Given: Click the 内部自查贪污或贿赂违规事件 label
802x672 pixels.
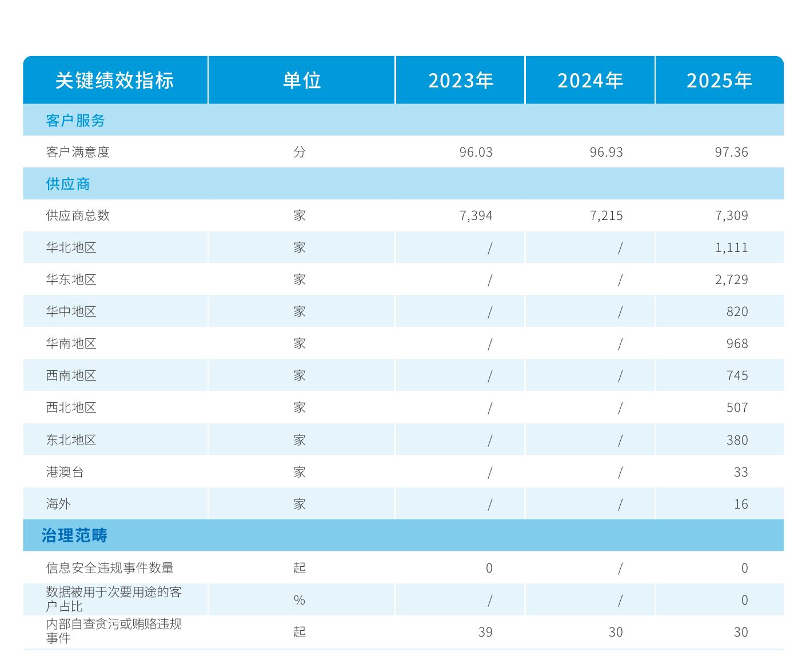Looking at the screenshot, I should [114, 631].
